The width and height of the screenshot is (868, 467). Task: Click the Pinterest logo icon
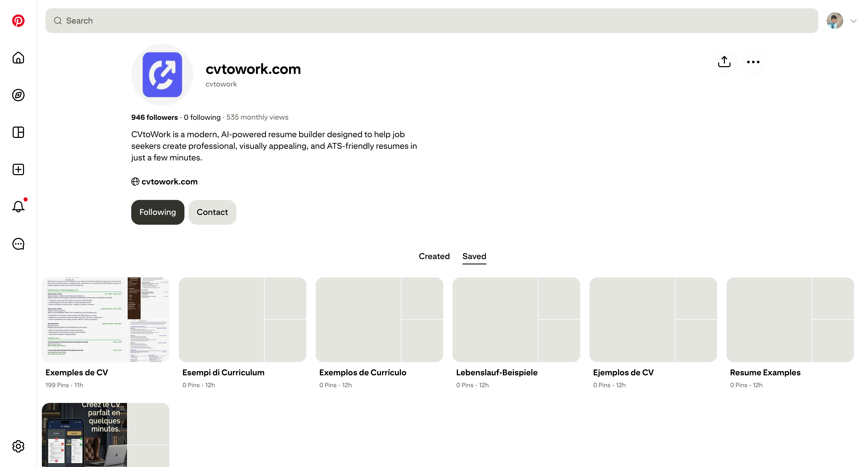coord(18,21)
